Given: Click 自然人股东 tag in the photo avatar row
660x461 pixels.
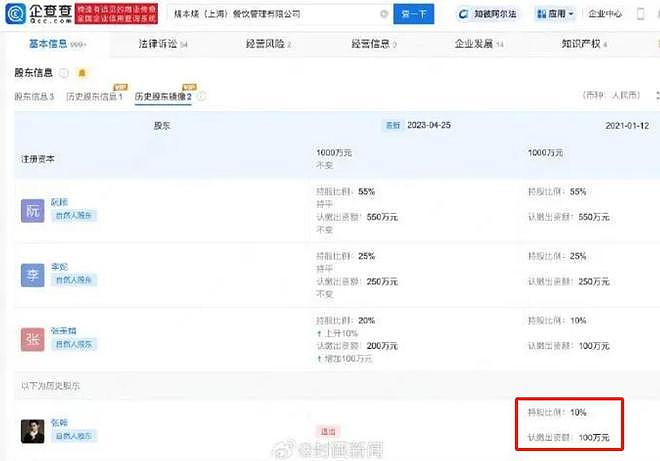Looking at the screenshot, I should (74, 436).
